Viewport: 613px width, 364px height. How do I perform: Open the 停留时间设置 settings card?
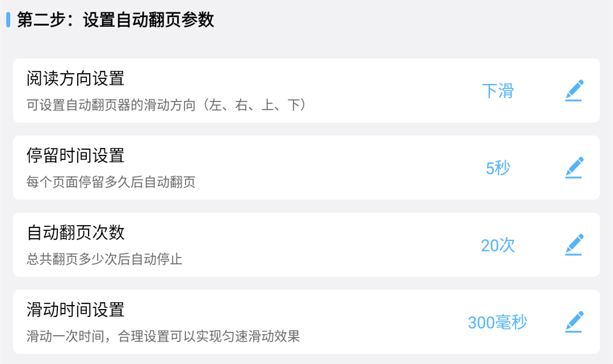(306, 168)
